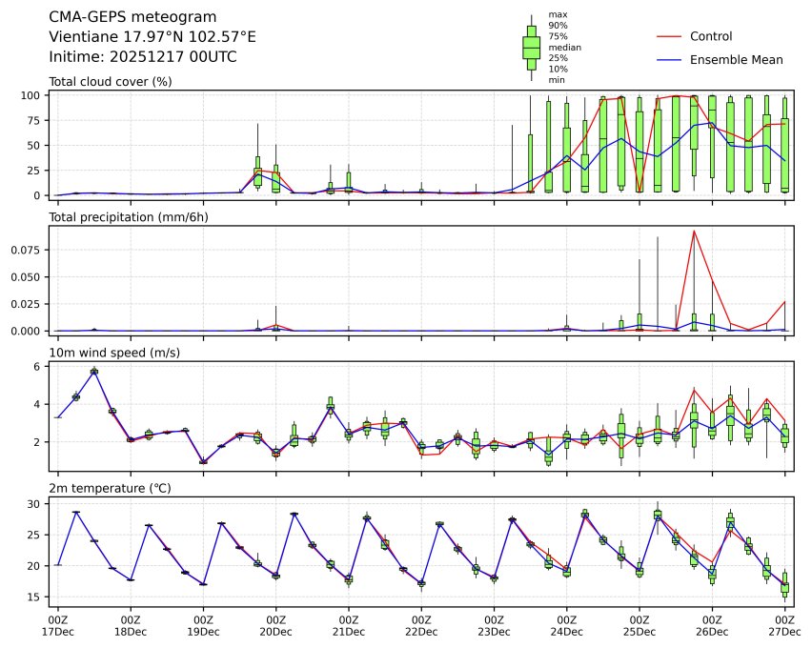The width and height of the screenshot is (812, 648).
Task: Click the 00Z 27Dec time axis label
Action: [784, 625]
